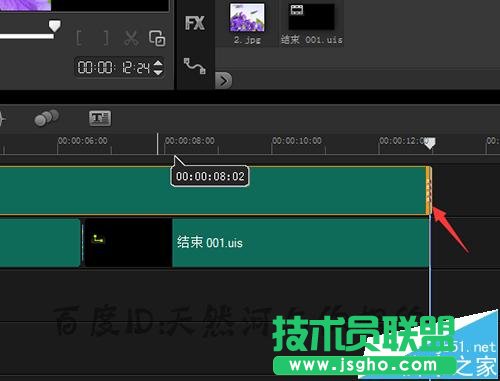
Task: Click ruler at 00:00:08:00
Action: point(190,141)
